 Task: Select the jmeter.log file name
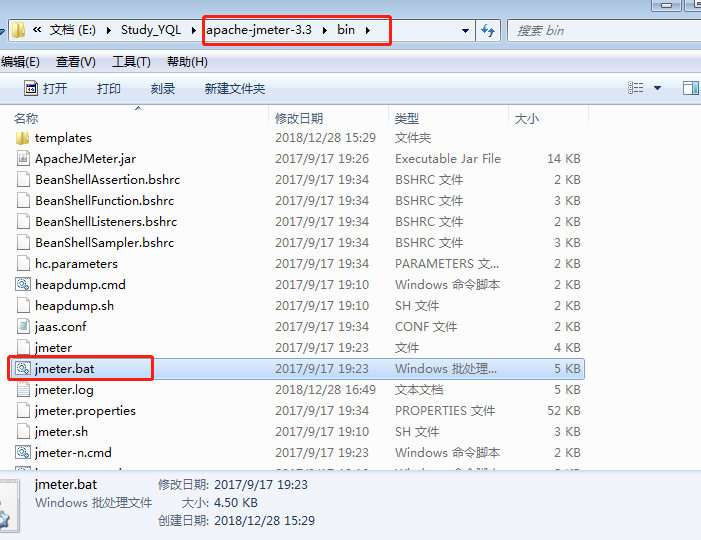coord(64,390)
